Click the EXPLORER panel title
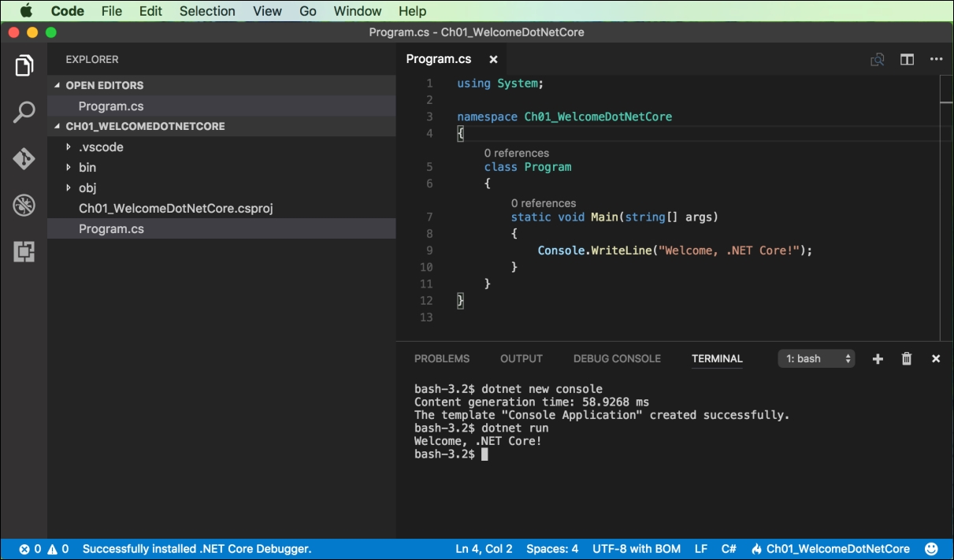954x560 pixels. 92,59
